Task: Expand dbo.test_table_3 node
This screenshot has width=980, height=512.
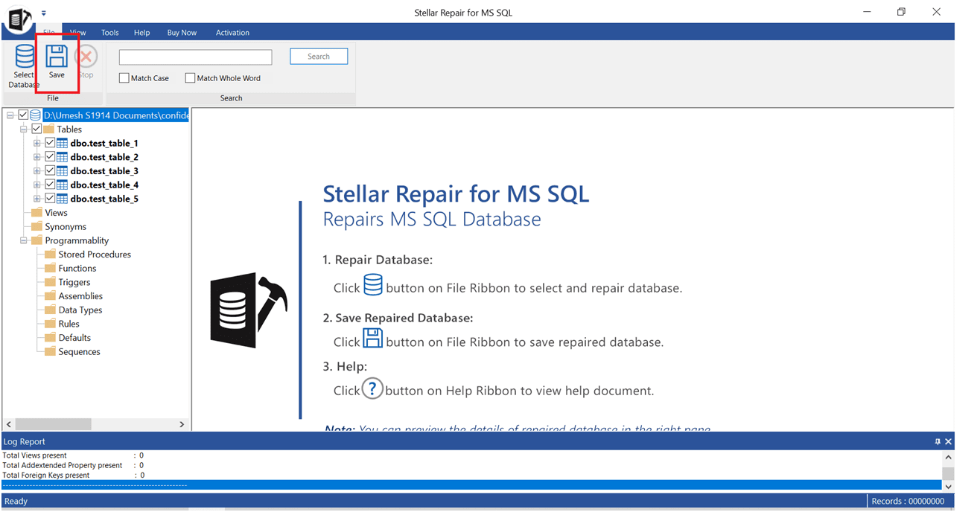Action: click(x=37, y=171)
